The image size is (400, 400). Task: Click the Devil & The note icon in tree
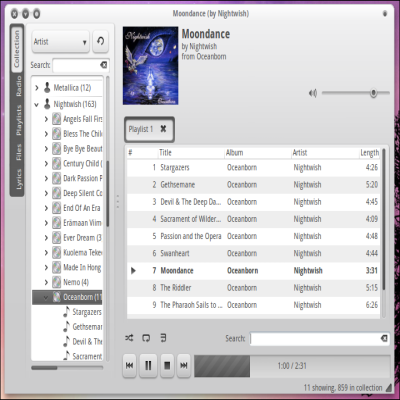pos(67,341)
